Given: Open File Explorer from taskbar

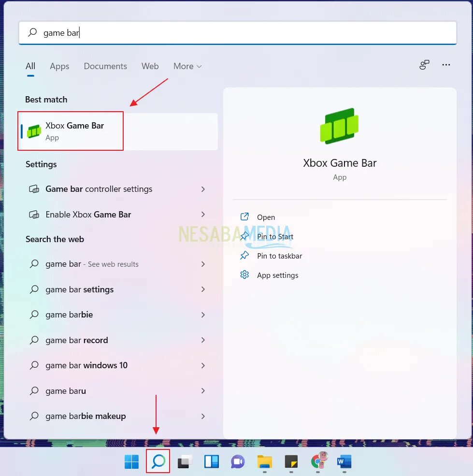Looking at the screenshot, I should 264,462.
